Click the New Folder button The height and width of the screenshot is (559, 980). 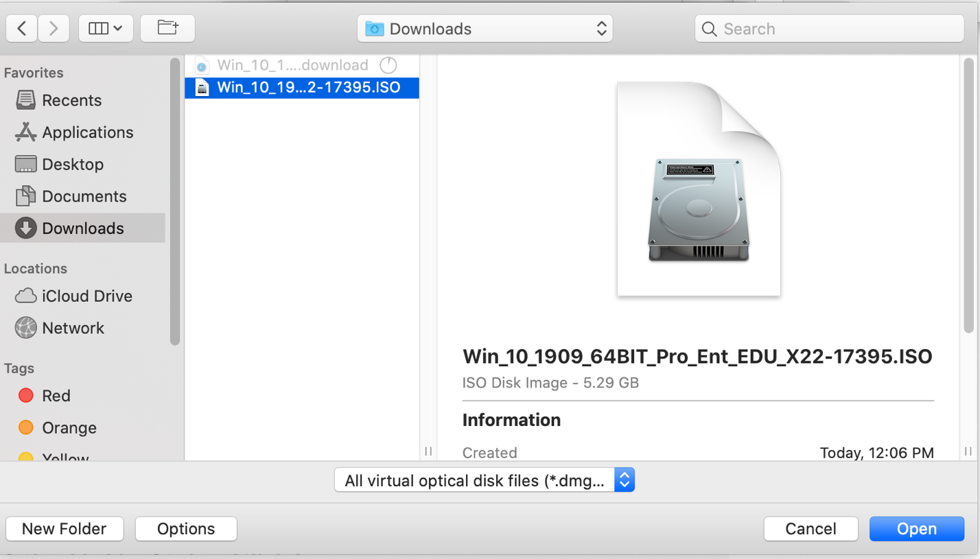pyautogui.click(x=65, y=529)
